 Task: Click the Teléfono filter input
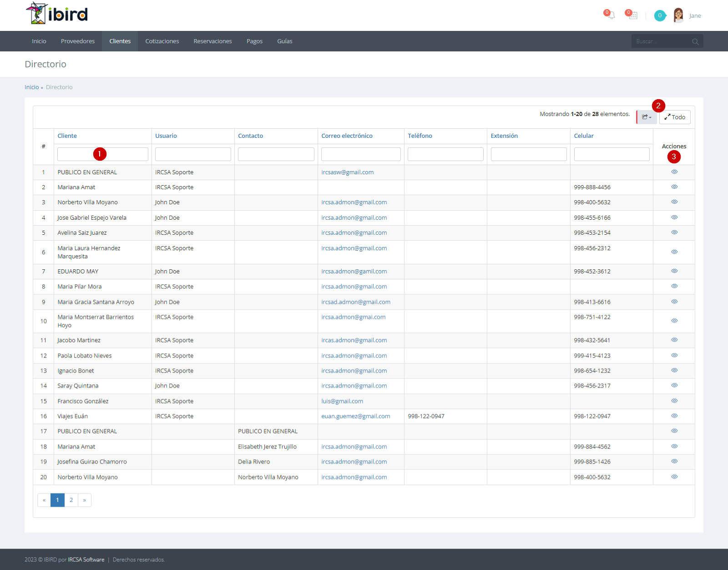[445, 154]
